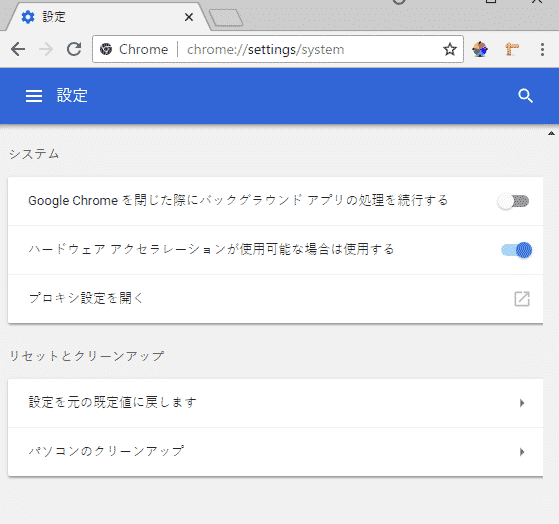
Task: Click the Google Chrome background apps label
Action: coord(238,200)
